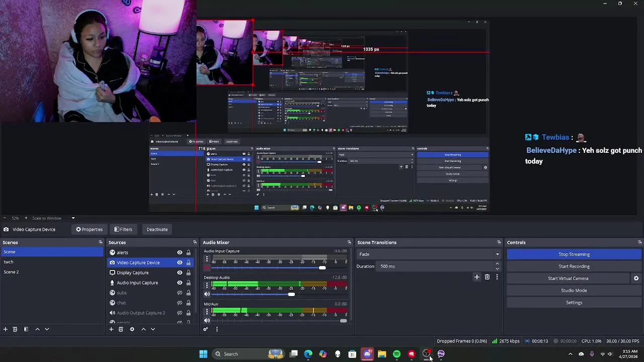Unlock the Display Capture source

pyautogui.click(x=189, y=273)
